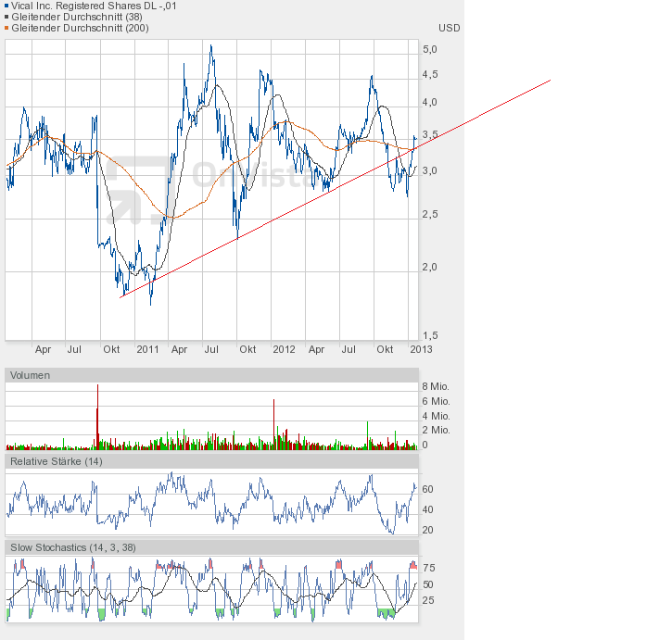Click the black 38-day average legend marker
Viewport: 672px width, 640px height.
tap(6, 18)
